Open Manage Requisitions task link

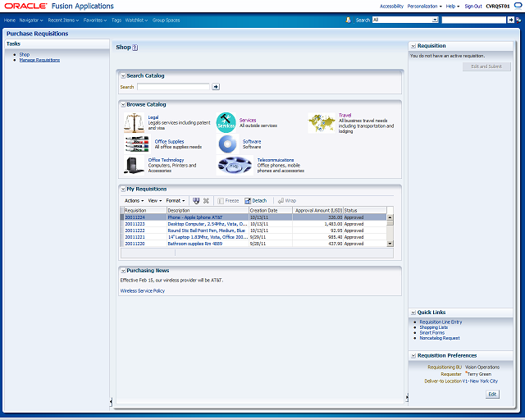click(39, 60)
